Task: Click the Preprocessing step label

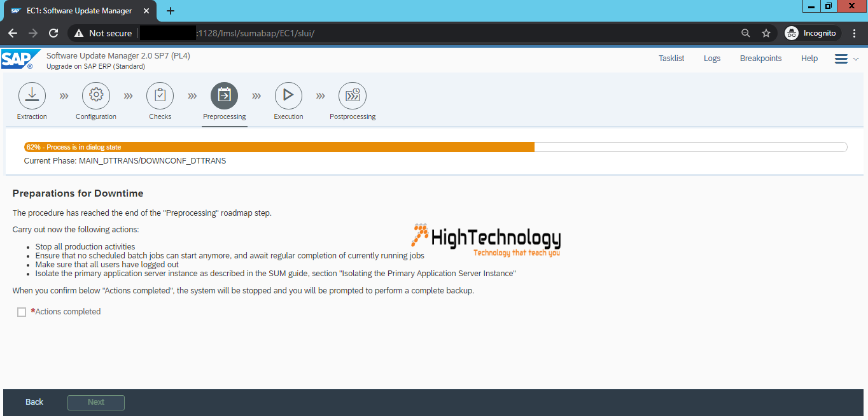Action: (225, 116)
